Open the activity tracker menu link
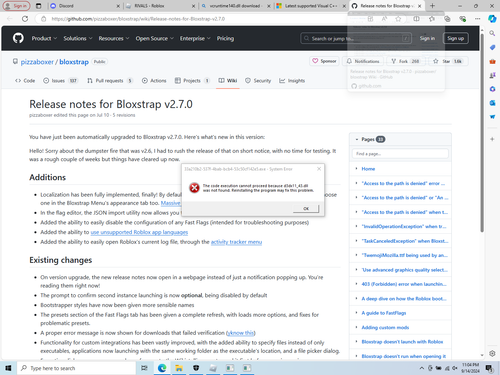This screenshot has height=375, width=500. click(x=236, y=242)
